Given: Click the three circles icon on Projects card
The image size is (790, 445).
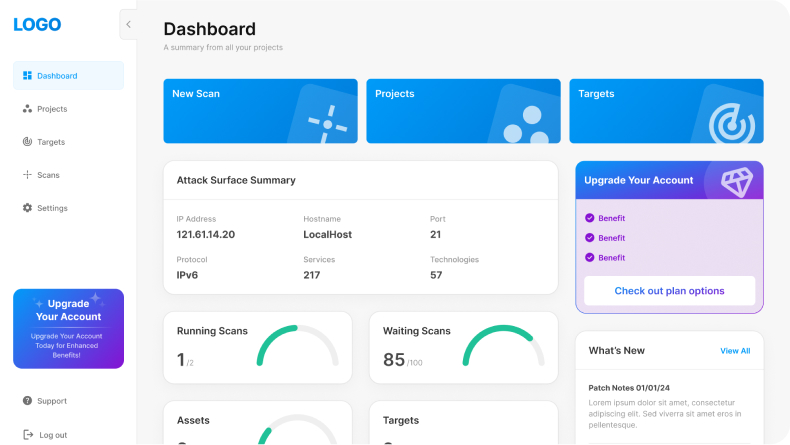Looking at the screenshot, I should (x=526, y=124).
